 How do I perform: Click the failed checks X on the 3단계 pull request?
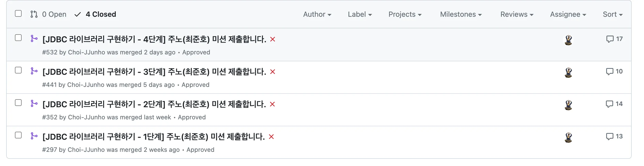point(273,72)
